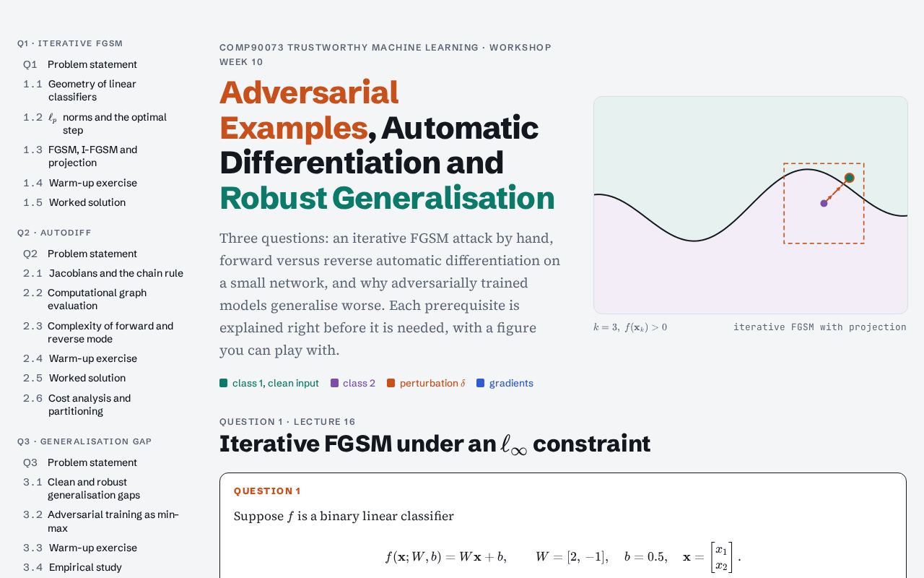Click the 'Adversarial Examples' title text
Image resolution: width=924 pixels, height=578 pixels.
309,110
